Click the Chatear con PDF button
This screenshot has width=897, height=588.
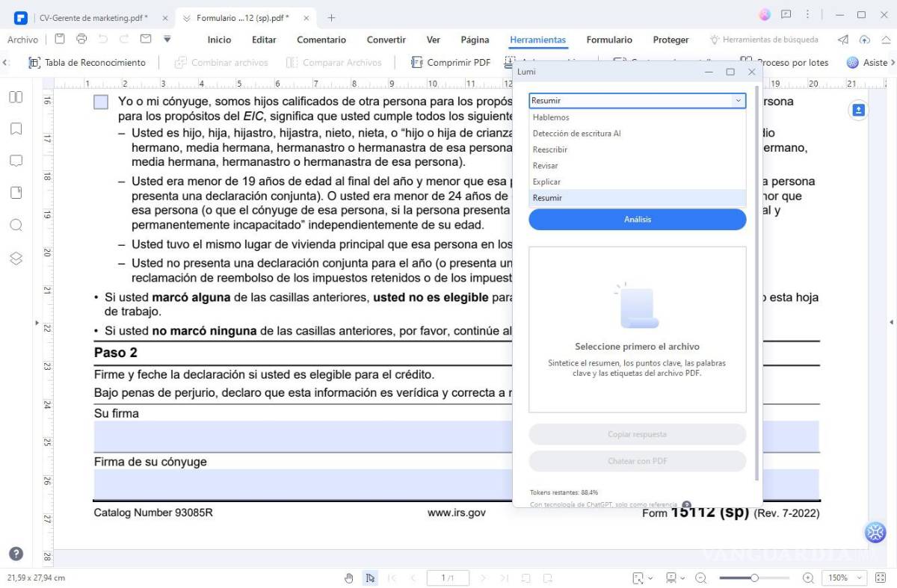(x=637, y=461)
